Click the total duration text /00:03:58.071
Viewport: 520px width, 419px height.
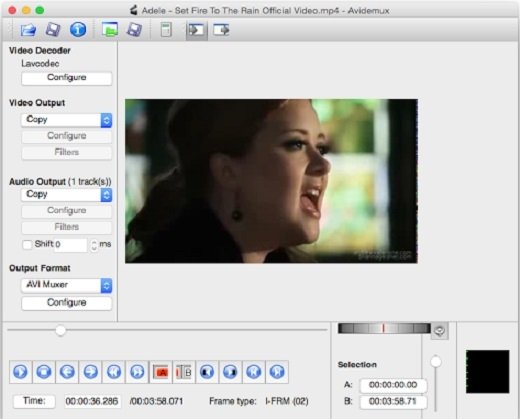pyautogui.click(x=156, y=401)
